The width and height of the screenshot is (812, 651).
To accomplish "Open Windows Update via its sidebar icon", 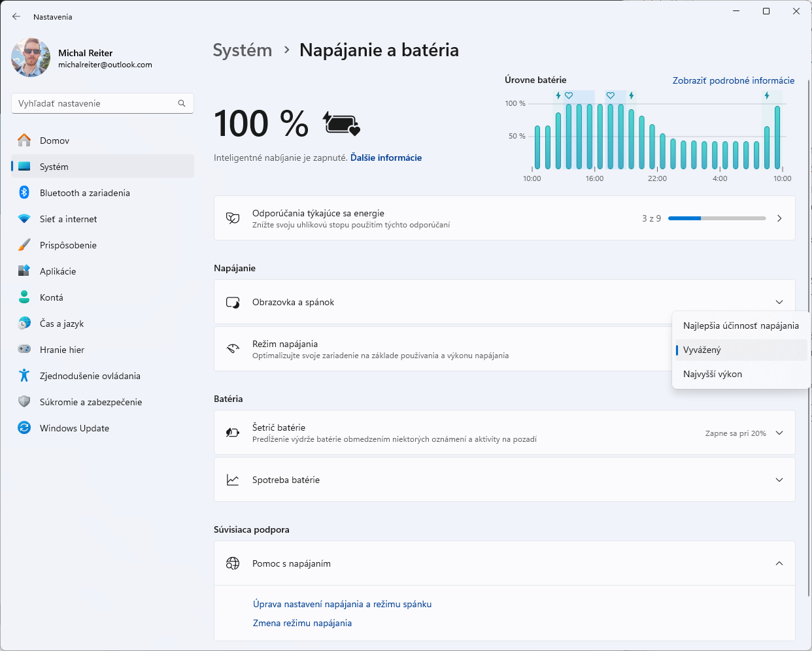I will tap(24, 428).
